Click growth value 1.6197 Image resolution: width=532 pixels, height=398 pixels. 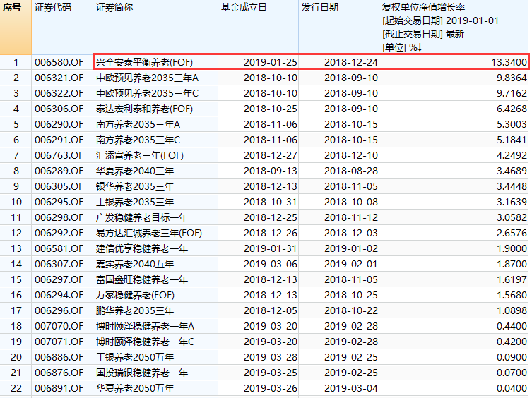pos(512,280)
